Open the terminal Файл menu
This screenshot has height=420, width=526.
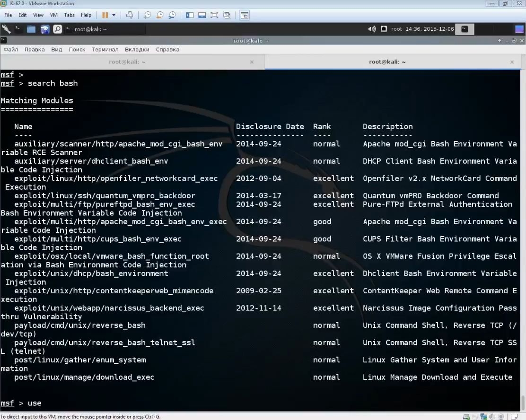click(11, 49)
